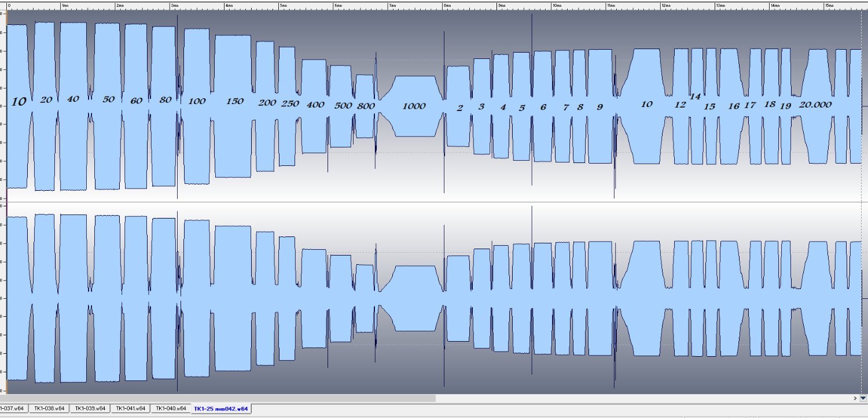Click the scroll right arrow button

coord(855,398)
